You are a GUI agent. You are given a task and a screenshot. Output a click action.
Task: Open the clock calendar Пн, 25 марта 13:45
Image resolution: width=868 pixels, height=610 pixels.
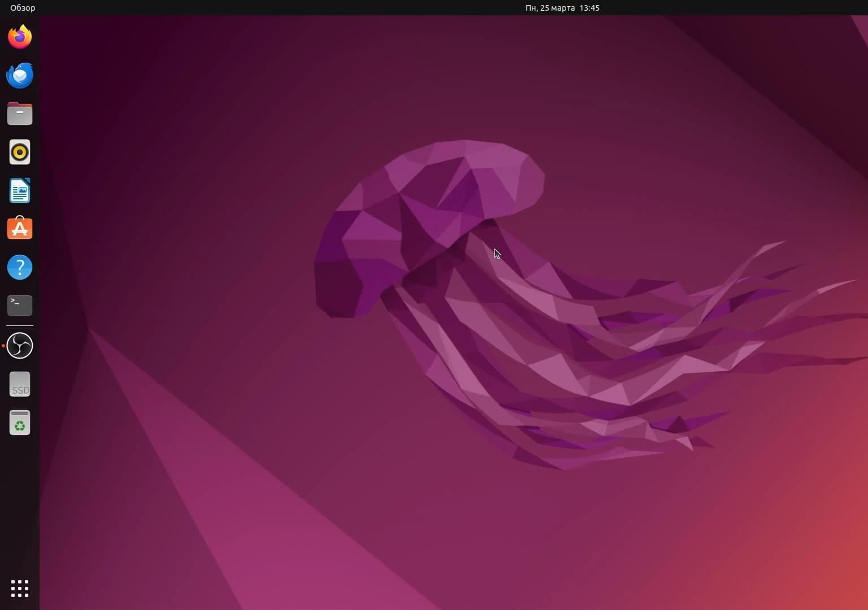tap(562, 8)
